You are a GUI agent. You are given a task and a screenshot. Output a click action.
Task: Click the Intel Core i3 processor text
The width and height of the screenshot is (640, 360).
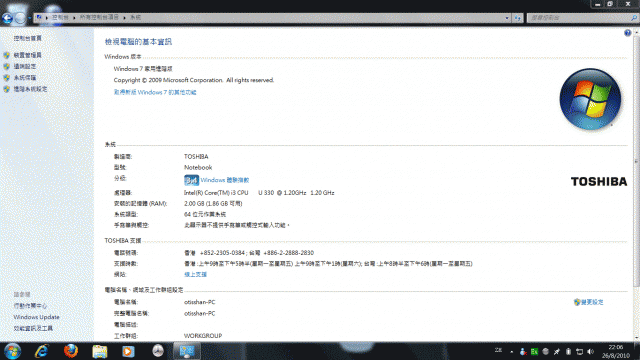tap(259, 193)
